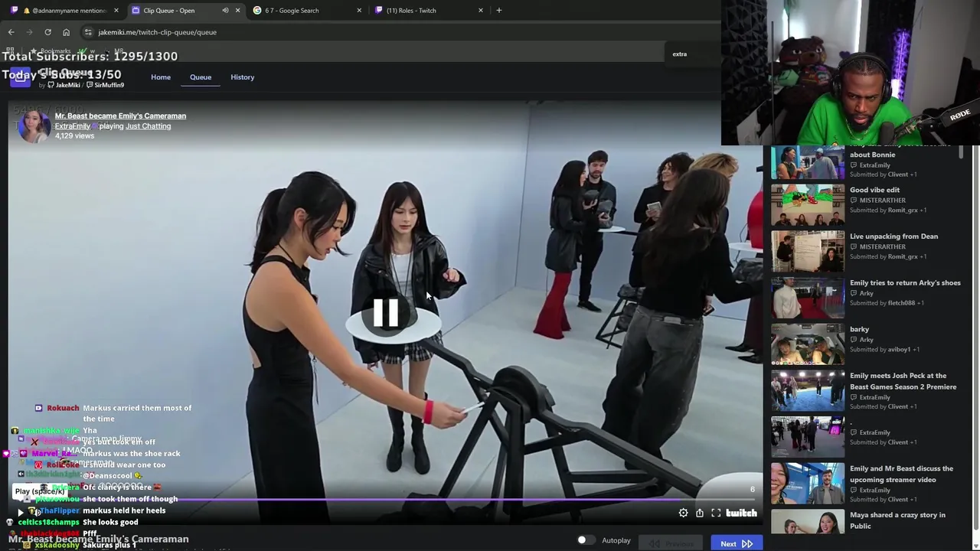Go back with the browser back arrow
Image resolution: width=980 pixels, height=551 pixels.
pos(11,32)
